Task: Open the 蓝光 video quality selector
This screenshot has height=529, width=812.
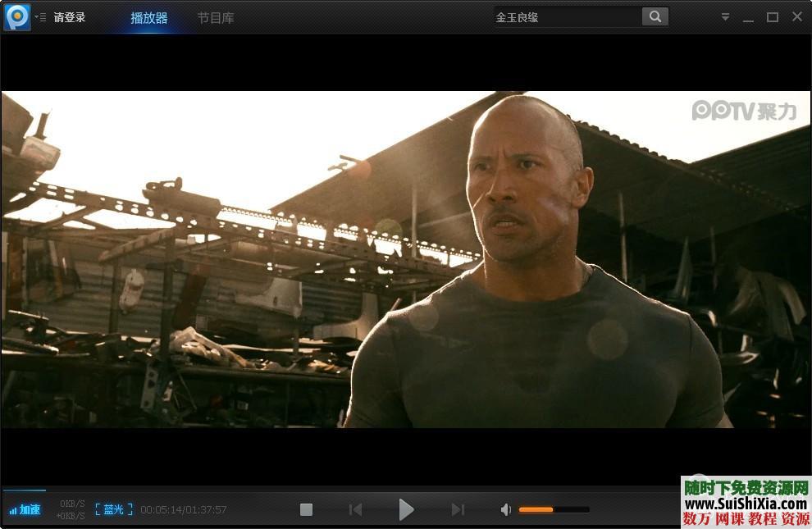Action: point(113,509)
